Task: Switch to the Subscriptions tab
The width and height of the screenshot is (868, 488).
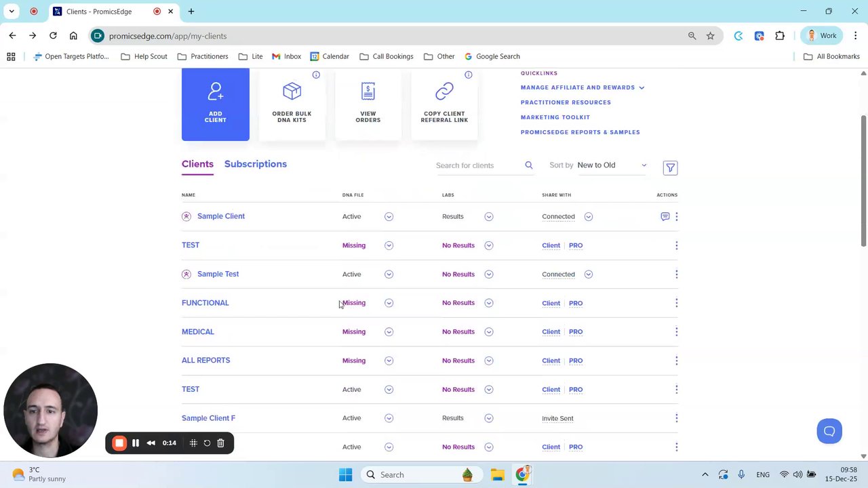Action: click(256, 164)
